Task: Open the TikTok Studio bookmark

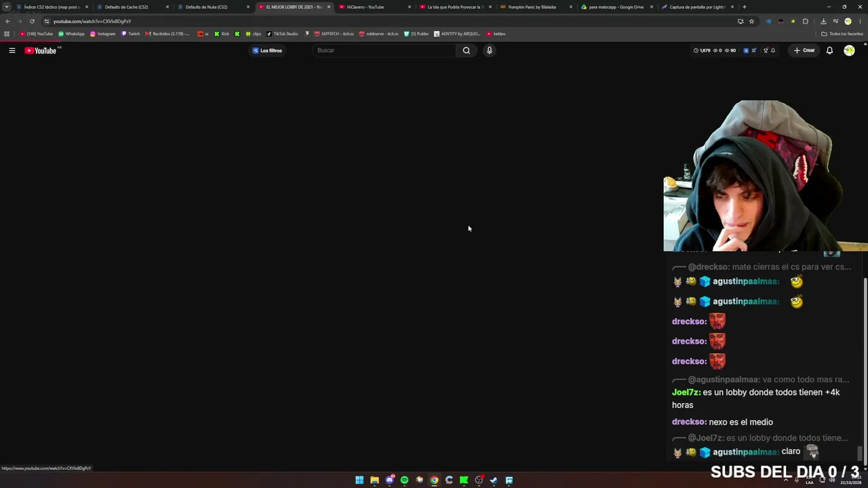Action: [x=281, y=33]
